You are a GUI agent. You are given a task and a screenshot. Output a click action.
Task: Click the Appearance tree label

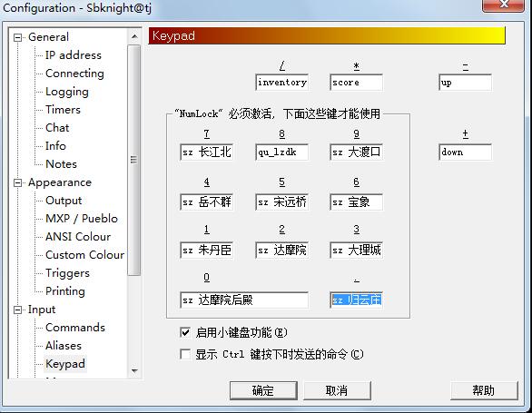coord(60,182)
